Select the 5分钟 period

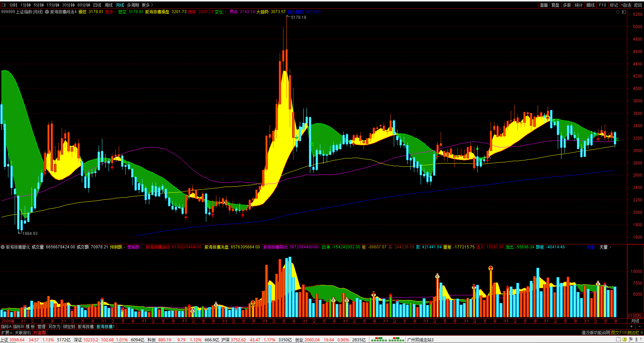click(x=39, y=5)
